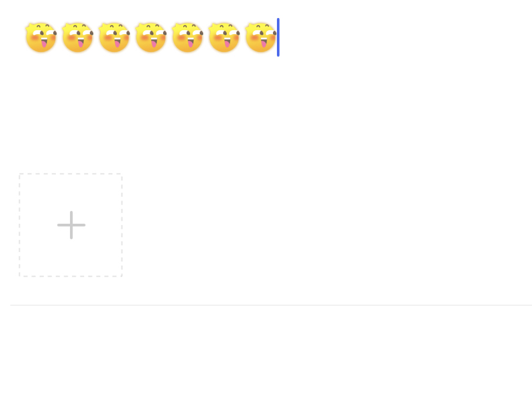Select the second drooling-face emoji
The width and height of the screenshot is (532, 409).
coord(78,37)
